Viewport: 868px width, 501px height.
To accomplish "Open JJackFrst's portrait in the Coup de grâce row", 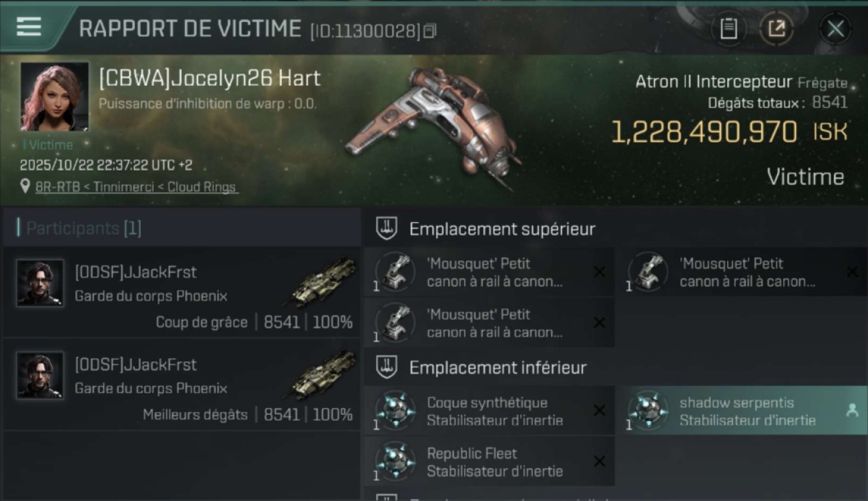I will pyautogui.click(x=40, y=283).
